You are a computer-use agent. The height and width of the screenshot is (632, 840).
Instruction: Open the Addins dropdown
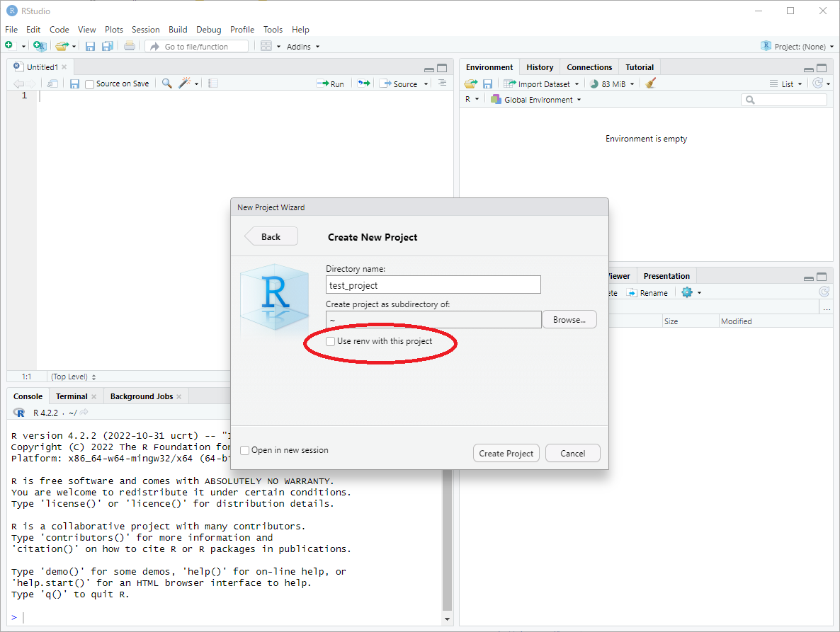tap(303, 47)
